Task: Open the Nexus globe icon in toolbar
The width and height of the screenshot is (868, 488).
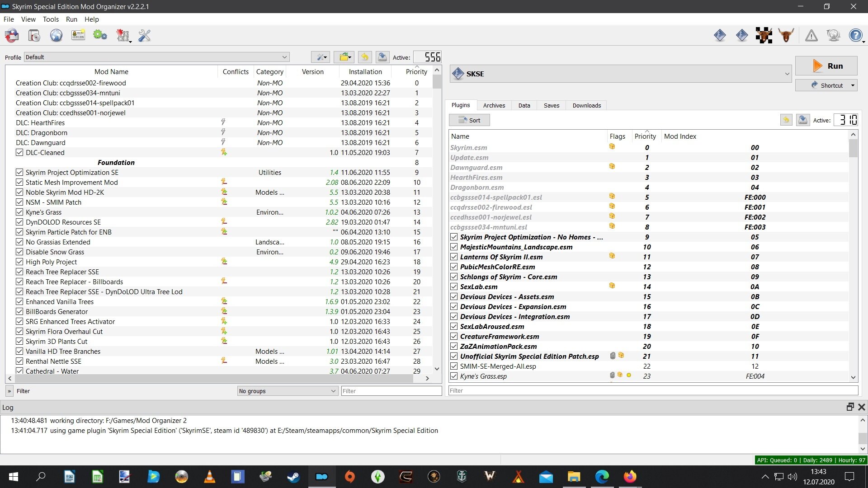Action: tap(56, 35)
